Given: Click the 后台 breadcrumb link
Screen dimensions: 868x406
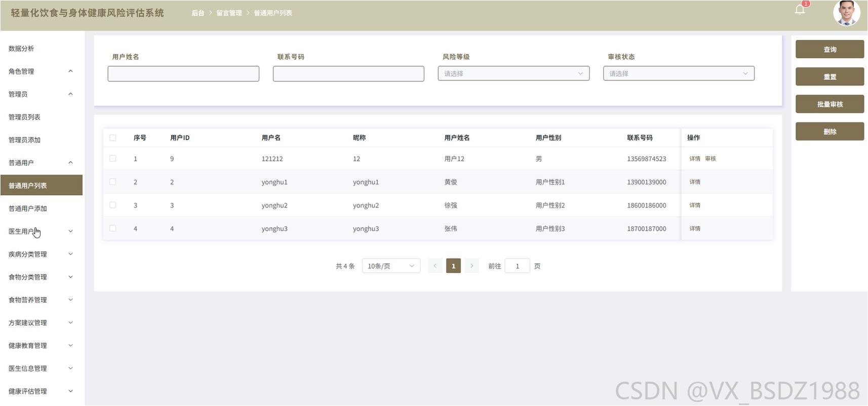Looking at the screenshot, I should 198,13.
